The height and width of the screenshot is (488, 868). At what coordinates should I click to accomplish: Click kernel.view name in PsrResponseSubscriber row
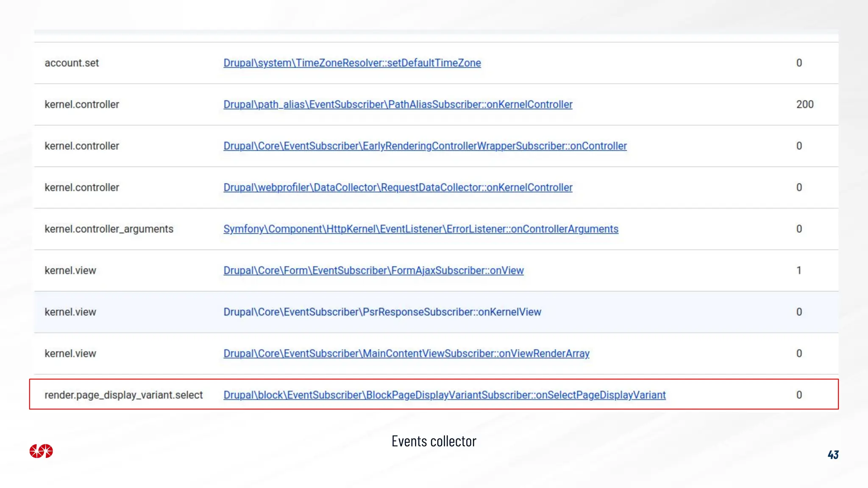pyautogui.click(x=70, y=312)
